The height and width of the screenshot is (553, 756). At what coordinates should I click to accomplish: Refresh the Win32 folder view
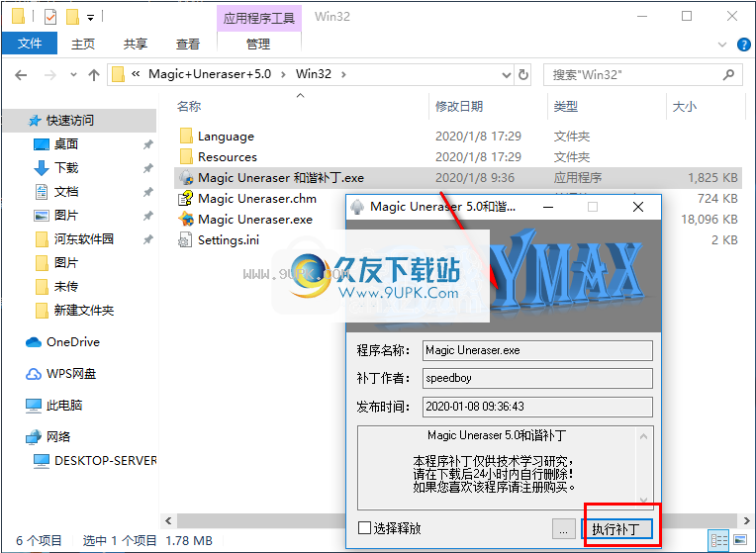pyautogui.click(x=523, y=75)
